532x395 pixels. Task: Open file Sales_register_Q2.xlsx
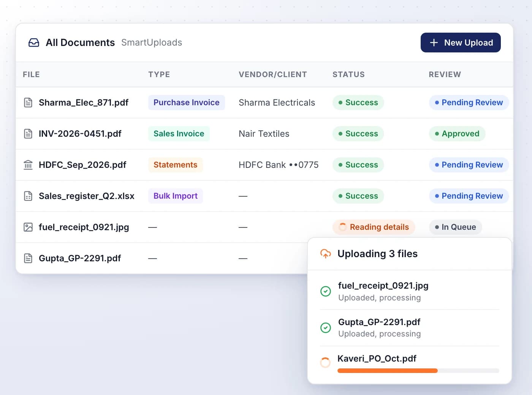[87, 196]
